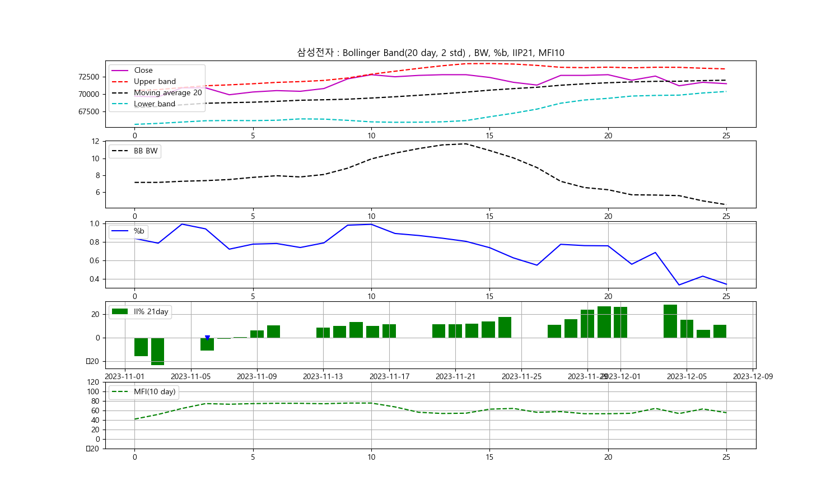The image size is (840, 504).
Task: Click the cyan dashed sample beside Lower band
Action: point(120,104)
